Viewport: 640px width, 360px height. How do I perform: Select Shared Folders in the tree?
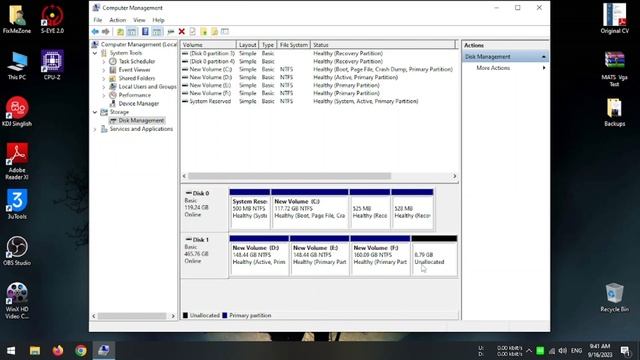click(137, 78)
